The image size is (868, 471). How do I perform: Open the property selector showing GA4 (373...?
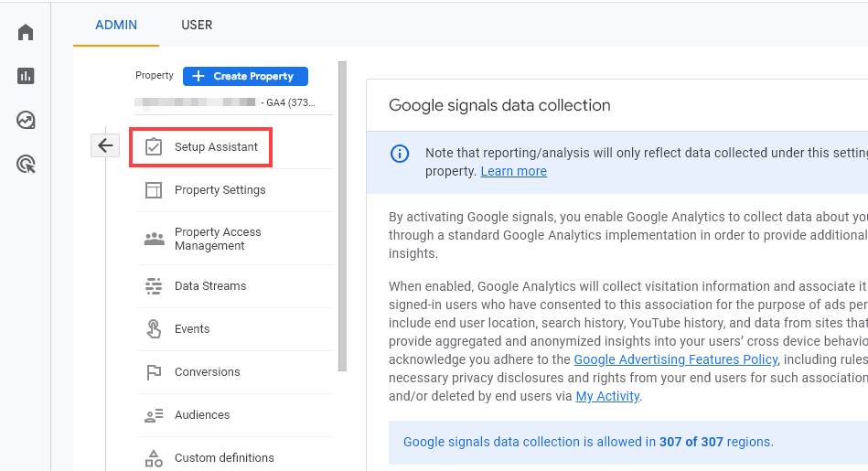click(x=233, y=102)
